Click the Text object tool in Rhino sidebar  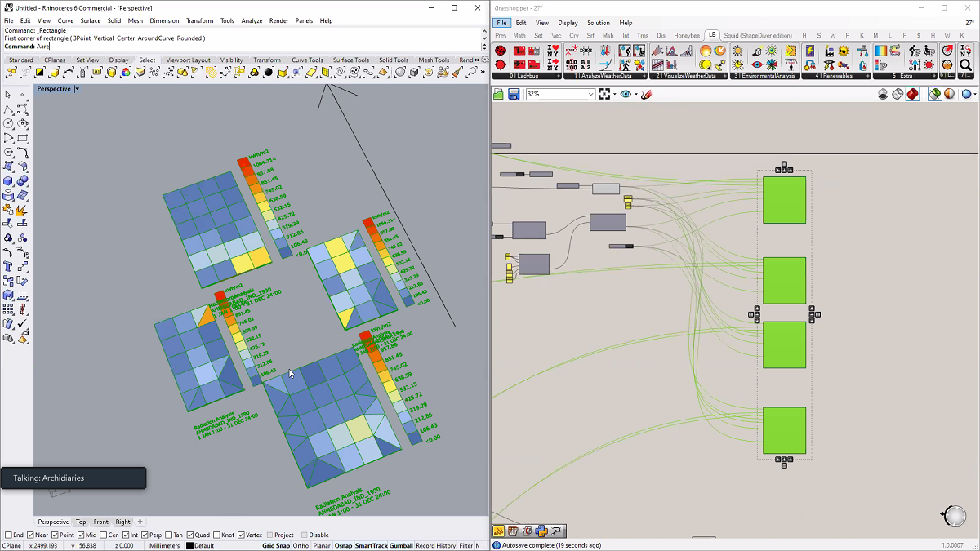[x=8, y=265]
